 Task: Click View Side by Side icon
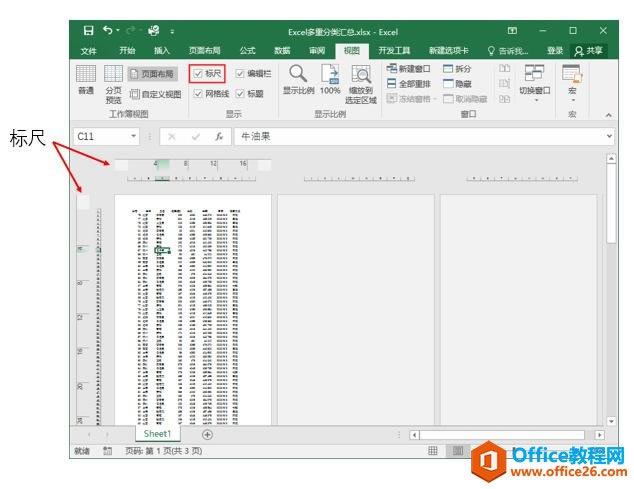click(x=504, y=68)
